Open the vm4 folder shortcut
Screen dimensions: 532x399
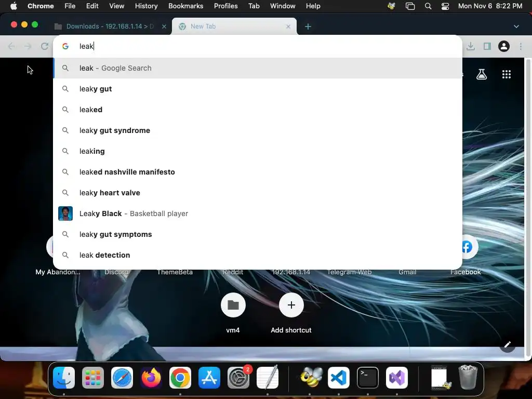pos(233,305)
